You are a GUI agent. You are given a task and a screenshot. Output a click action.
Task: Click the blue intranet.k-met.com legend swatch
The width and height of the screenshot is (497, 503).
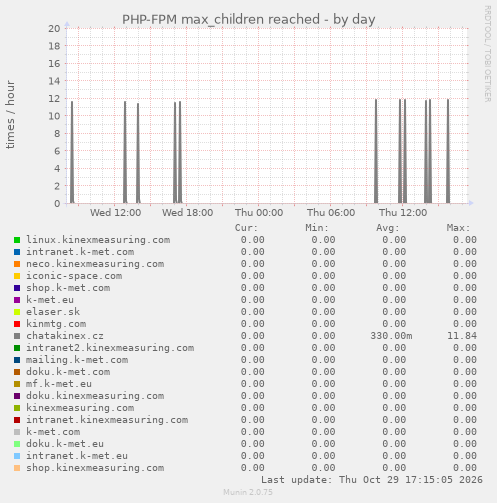pyautogui.click(x=17, y=252)
